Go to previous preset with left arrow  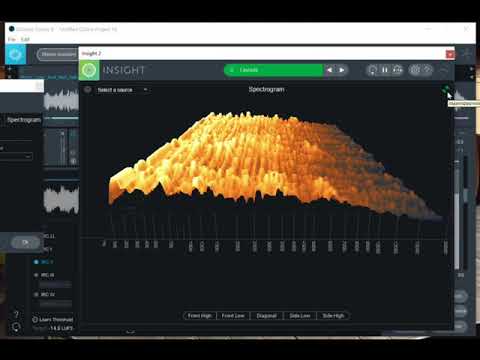[x=330, y=70]
